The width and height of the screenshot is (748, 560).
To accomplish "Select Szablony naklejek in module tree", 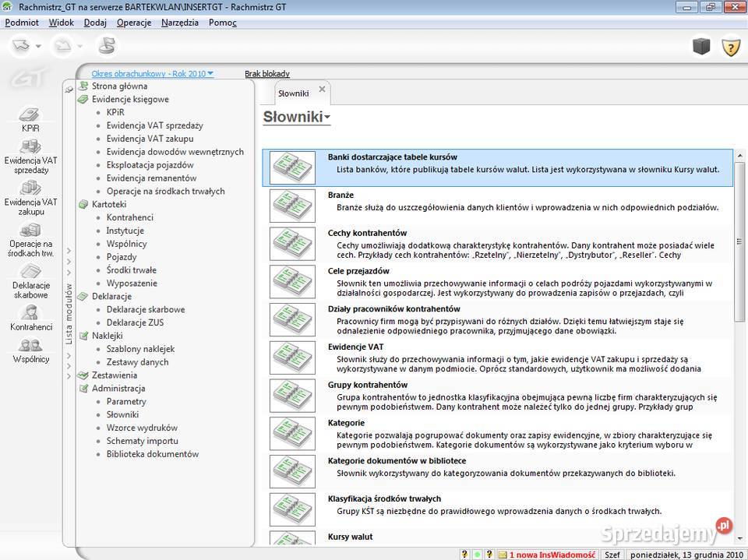I will click(140, 349).
